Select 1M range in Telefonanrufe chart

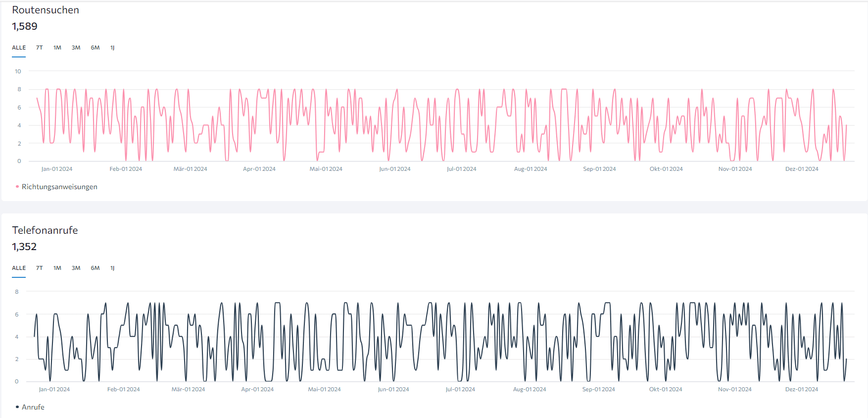pos(57,268)
